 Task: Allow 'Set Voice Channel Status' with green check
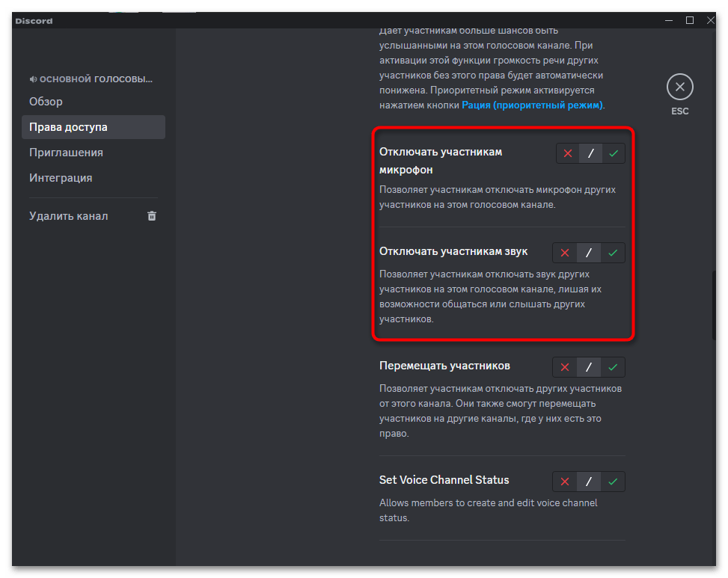tap(613, 482)
